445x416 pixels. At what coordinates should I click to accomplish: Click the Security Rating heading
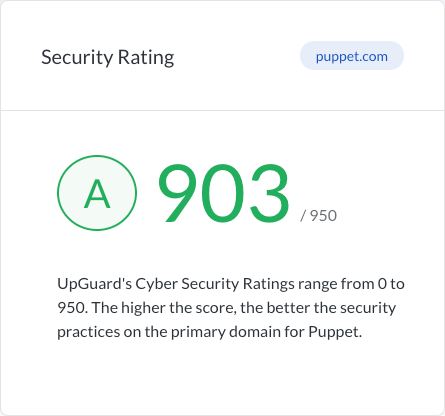pyautogui.click(x=108, y=57)
